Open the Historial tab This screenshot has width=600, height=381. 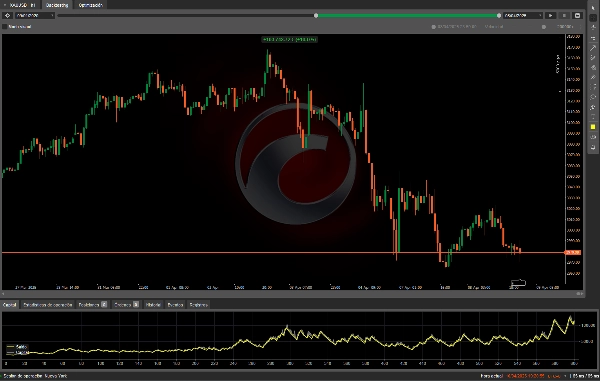click(153, 305)
